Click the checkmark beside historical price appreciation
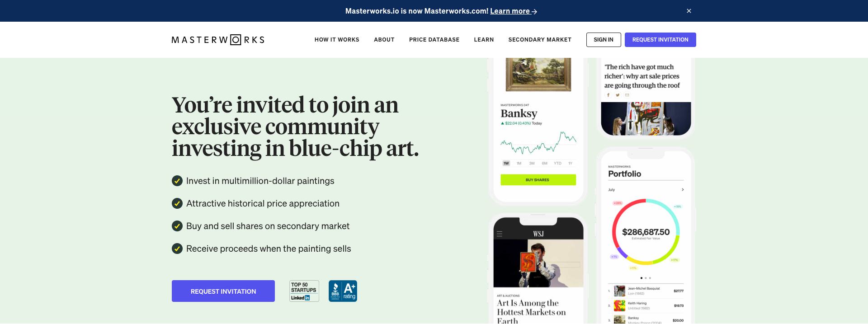 click(x=177, y=203)
